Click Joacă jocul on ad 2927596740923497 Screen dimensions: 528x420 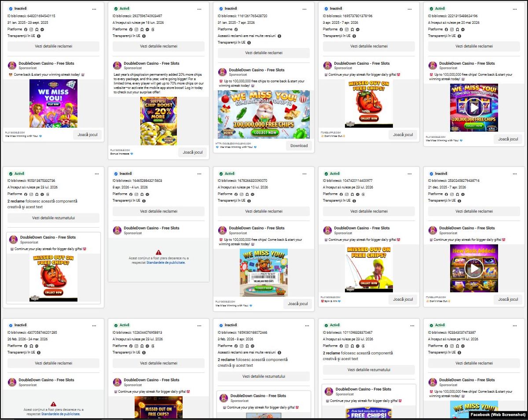pyautogui.click(x=193, y=152)
